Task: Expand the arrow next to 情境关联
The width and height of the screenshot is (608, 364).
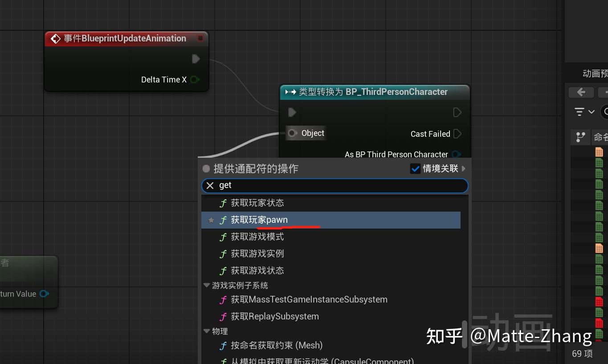Action: pyautogui.click(x=463, y=168)
